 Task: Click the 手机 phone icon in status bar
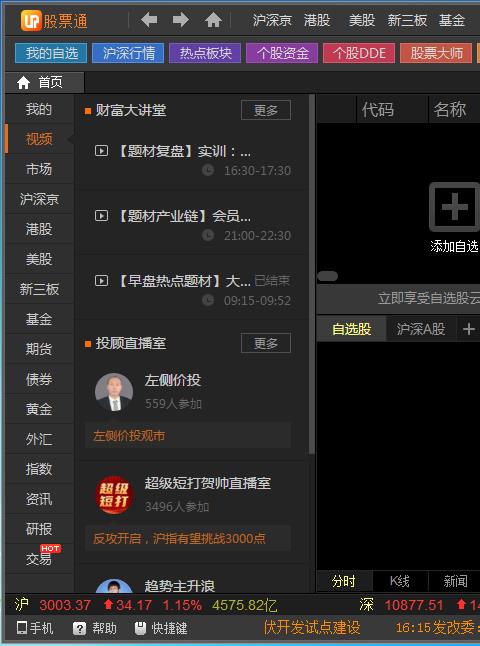[x=21, y=628]
